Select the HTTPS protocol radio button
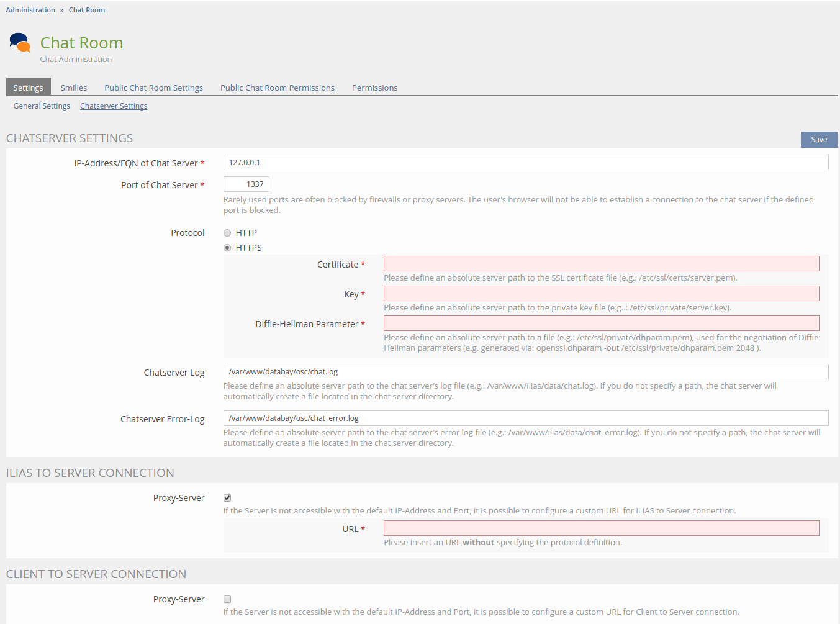The height and width of the screenshot is (624, 840). (x=227, y=248)
